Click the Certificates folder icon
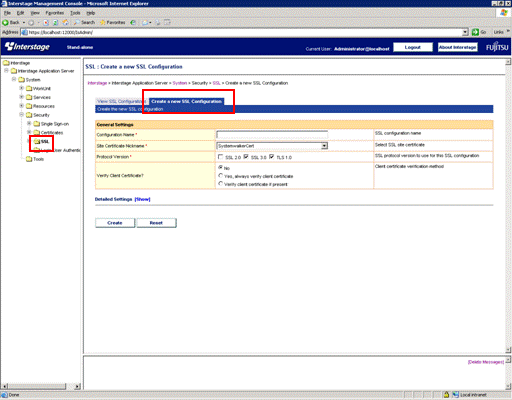 coord(37,133)
